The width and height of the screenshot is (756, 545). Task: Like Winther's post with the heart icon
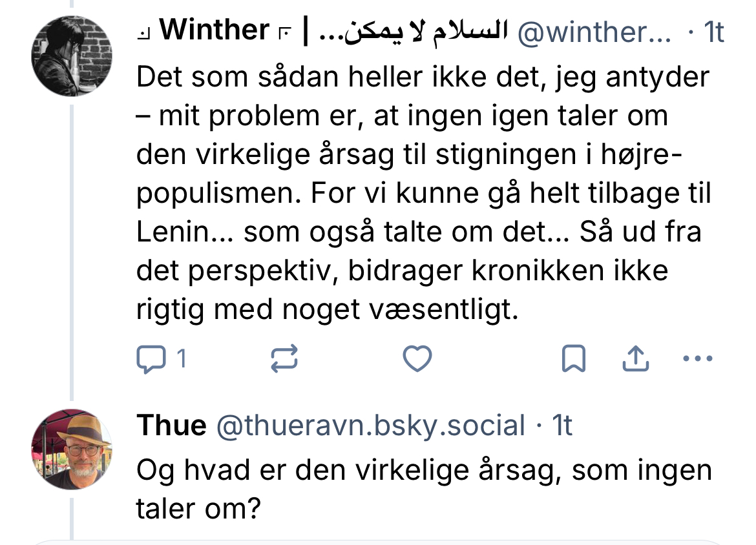(x=417, y=359)
